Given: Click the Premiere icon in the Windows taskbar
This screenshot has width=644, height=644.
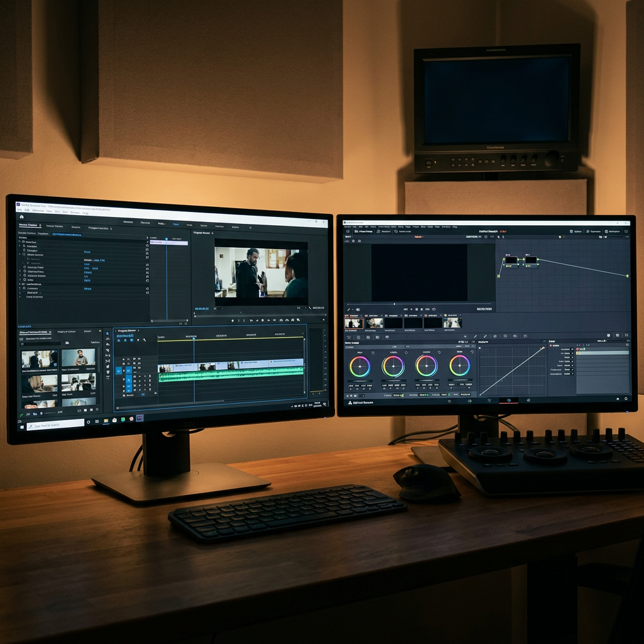Looking at the screenshot, I should pyautogui.click(x=140, y=418).
